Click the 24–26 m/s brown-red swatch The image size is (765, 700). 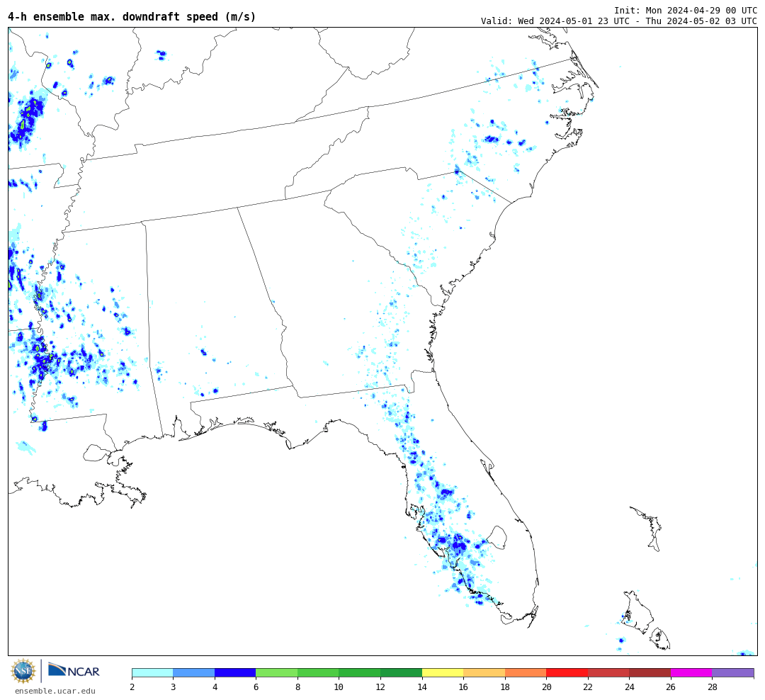pyautogui.click(x=650, y=672)
